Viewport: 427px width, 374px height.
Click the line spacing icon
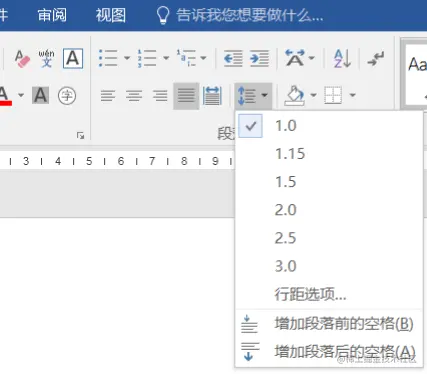pyautogui.click(x=247, y=96)
